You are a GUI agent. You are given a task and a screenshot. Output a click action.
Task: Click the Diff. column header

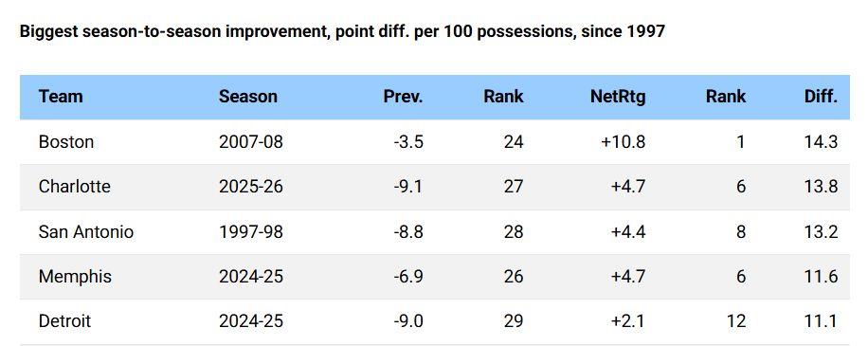click(x=821, y=97)
